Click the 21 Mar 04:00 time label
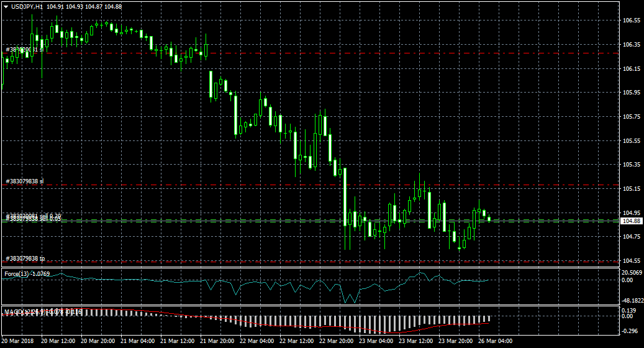The image size is (644, 348). tap(138, 341)
